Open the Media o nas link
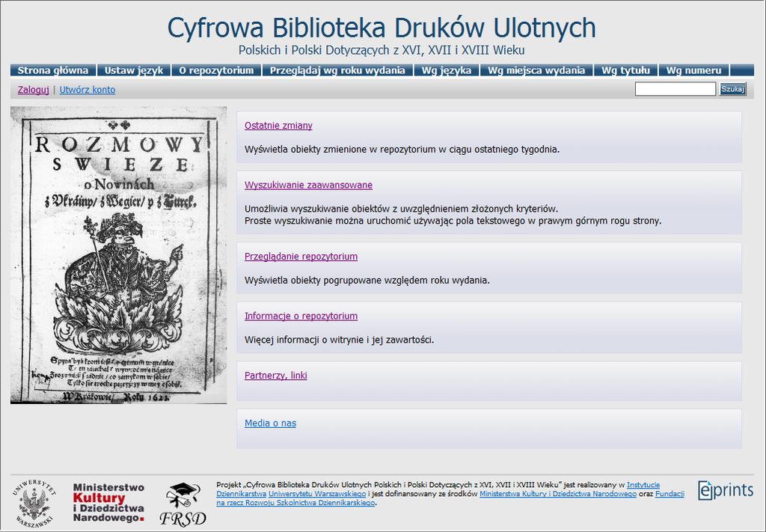The image size is (766, 532). click(x=270, y=424)
